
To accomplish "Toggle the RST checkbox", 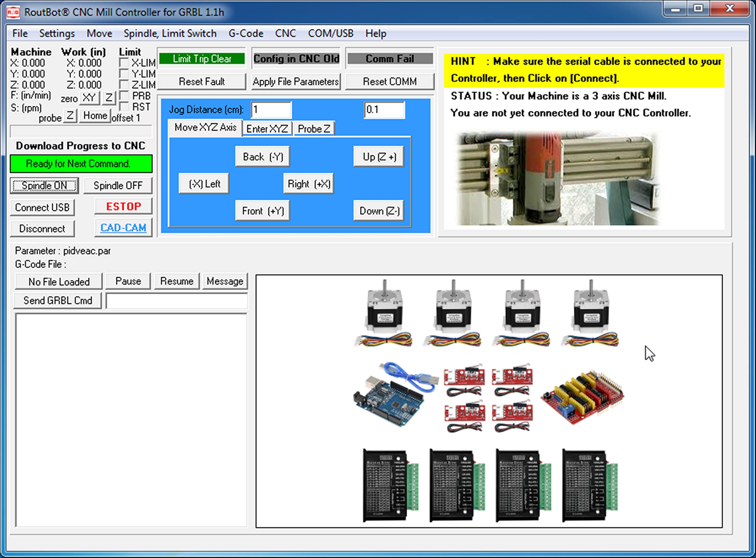I will tap(124, 106).
